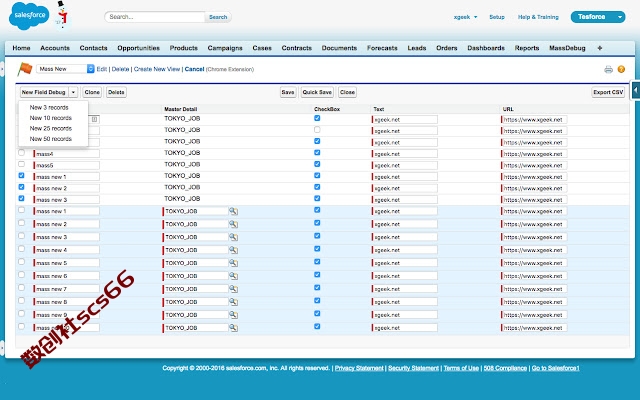Viewport: 640px width, 400px height.
Task: Go to the MassDebug tab
Action: (x=567, y=48)
